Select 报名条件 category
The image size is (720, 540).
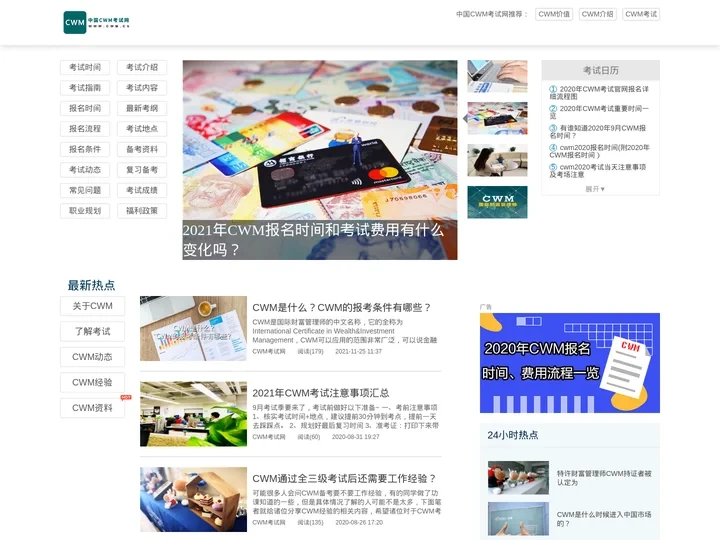85,149
